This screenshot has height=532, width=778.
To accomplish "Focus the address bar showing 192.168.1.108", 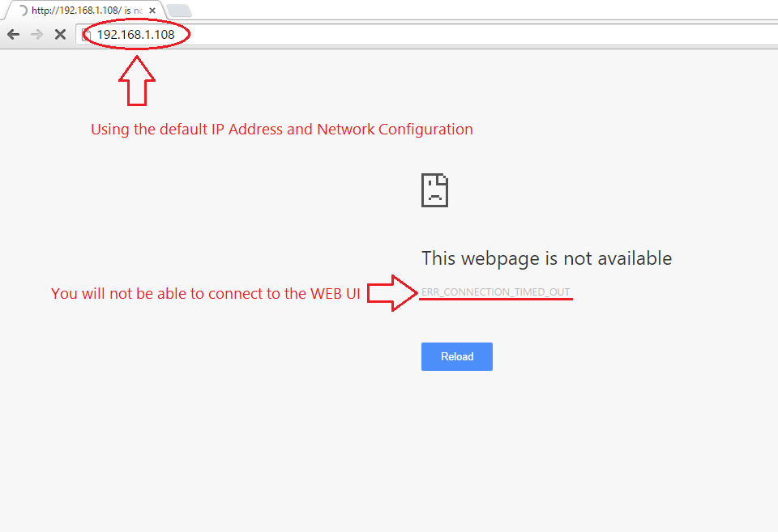I will (x=427, y=35).
